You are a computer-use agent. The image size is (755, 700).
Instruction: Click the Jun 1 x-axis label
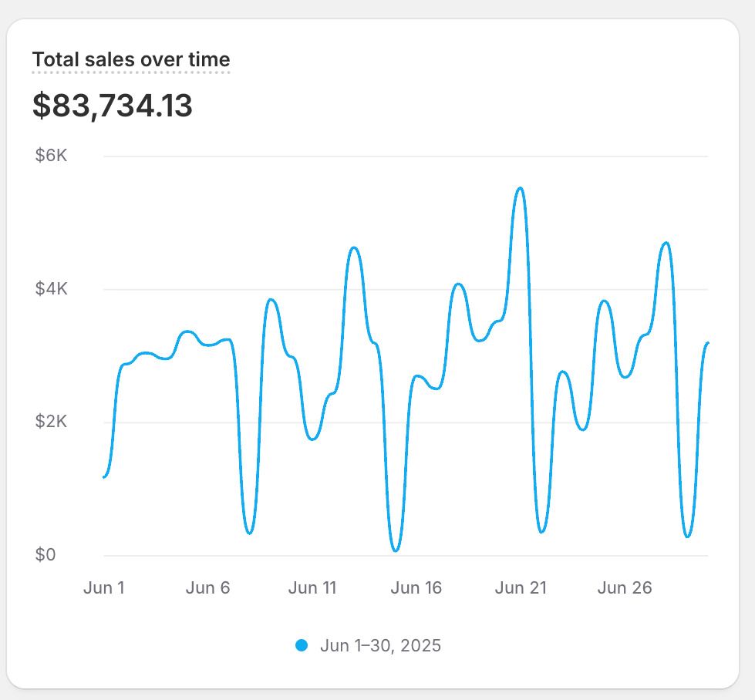104,587
